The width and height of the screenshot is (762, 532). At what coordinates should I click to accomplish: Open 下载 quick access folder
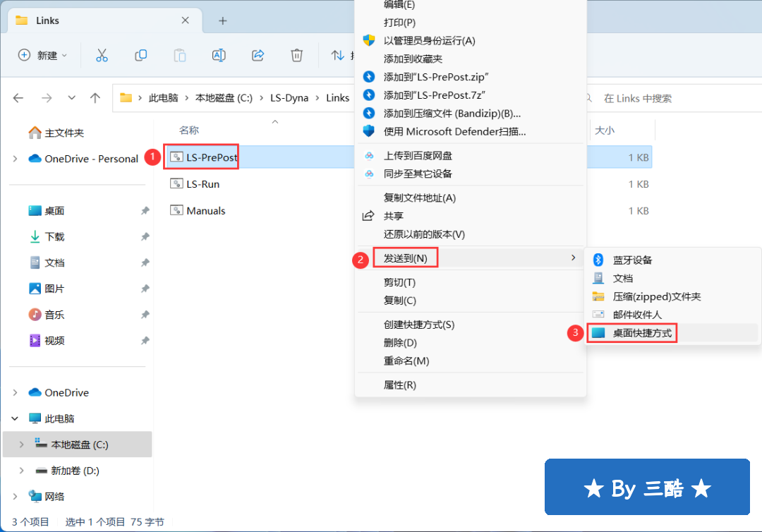tap(46, 236)
